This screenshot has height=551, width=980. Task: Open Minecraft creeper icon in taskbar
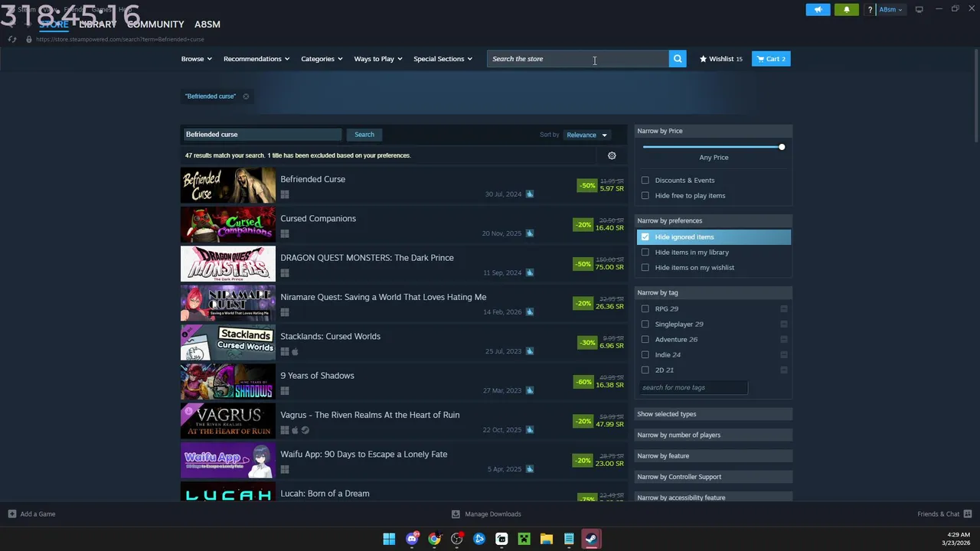[x=524, y=539]
